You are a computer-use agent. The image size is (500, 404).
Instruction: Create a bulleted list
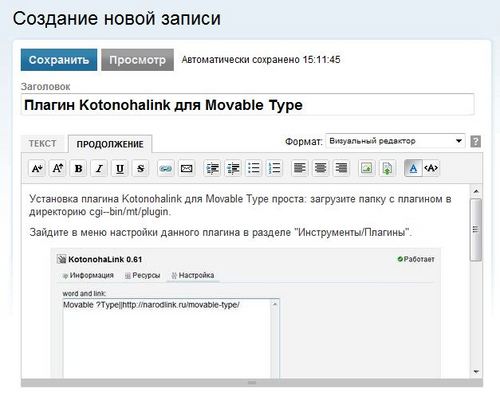click(x=254, y=168)
